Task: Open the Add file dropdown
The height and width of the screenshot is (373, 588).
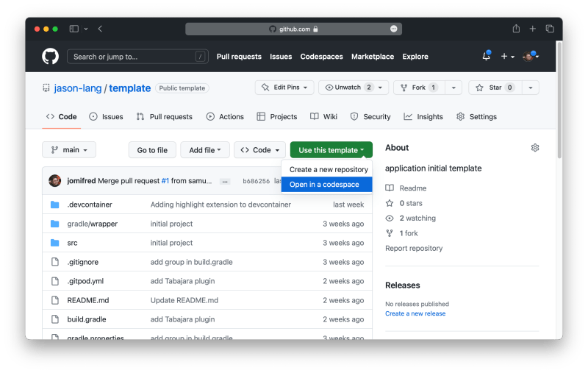Action: 205,150
